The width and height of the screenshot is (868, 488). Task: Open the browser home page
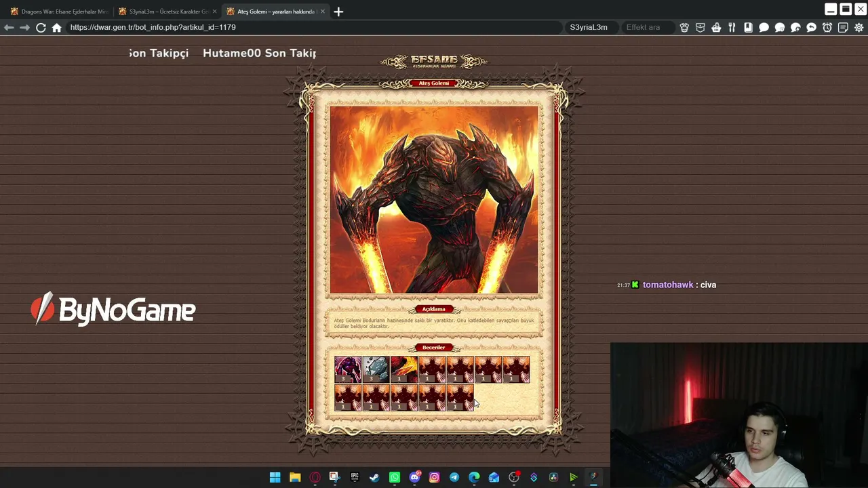(57, 27)
